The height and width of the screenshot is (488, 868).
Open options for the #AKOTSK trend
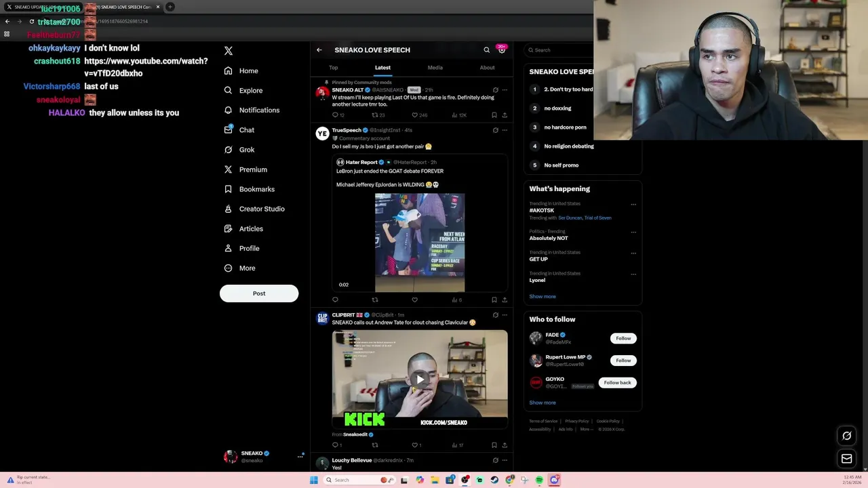(633, 204)
